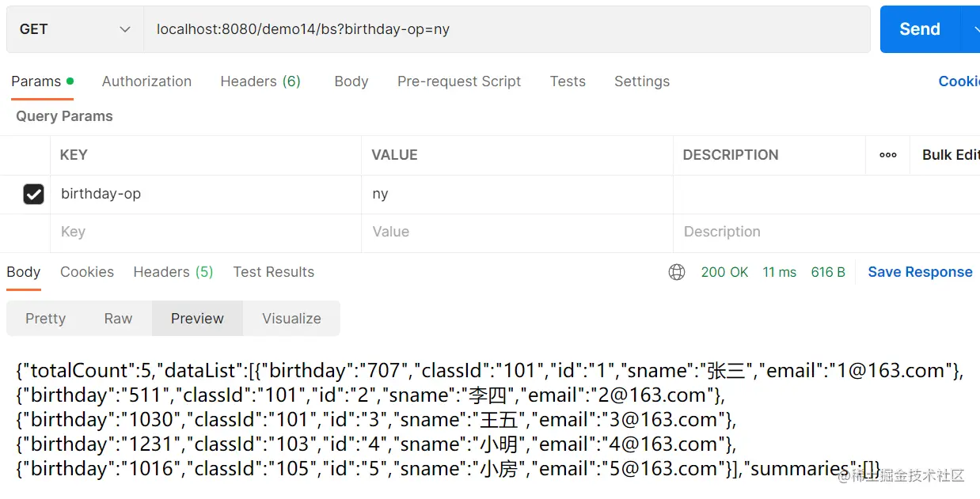
Task: Switch to the Authorization tab
Action: point(146,81)
